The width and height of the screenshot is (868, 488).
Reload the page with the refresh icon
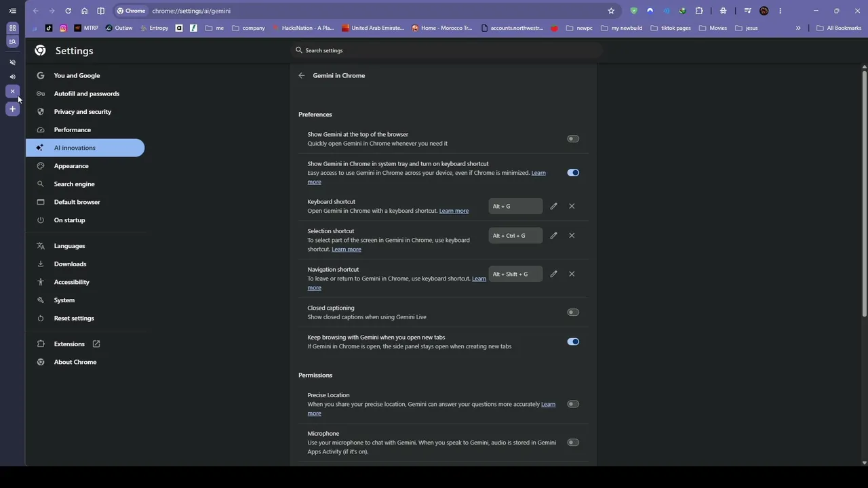(68, 11)
